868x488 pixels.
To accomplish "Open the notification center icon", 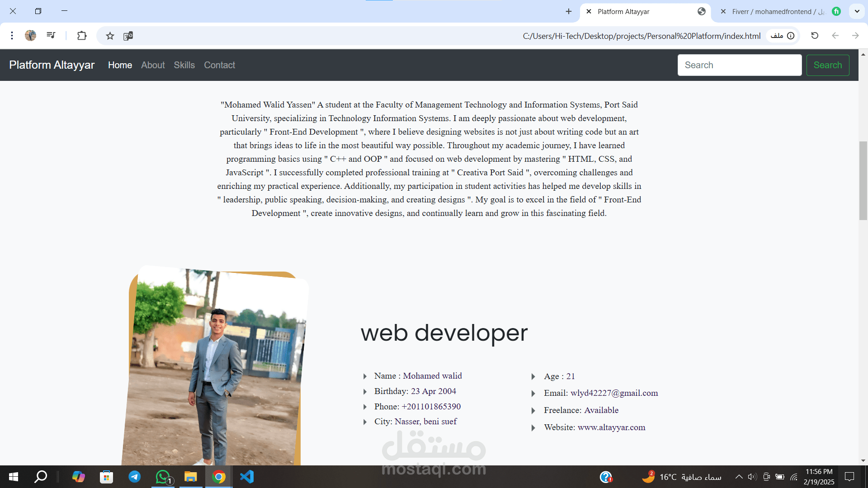I will click(x=849, y=477).
